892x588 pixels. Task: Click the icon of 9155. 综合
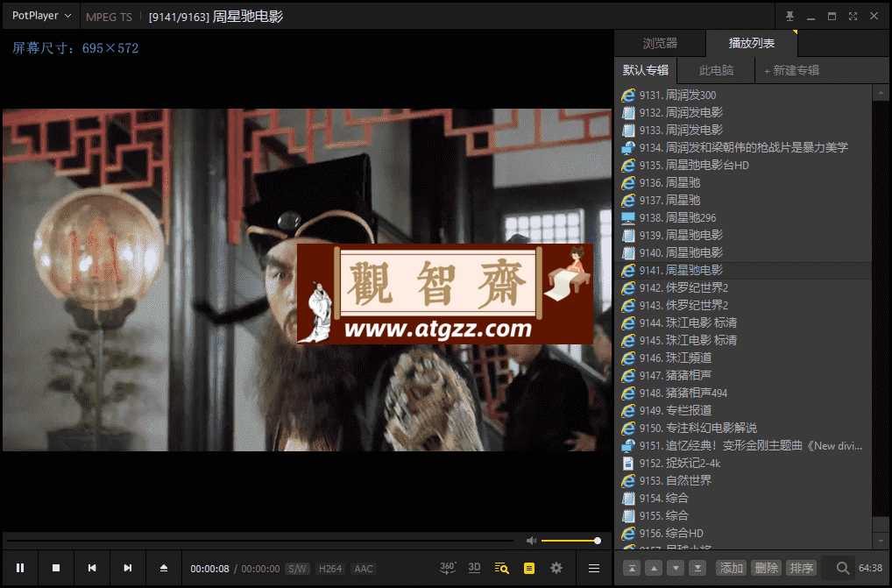click(628, 516)
